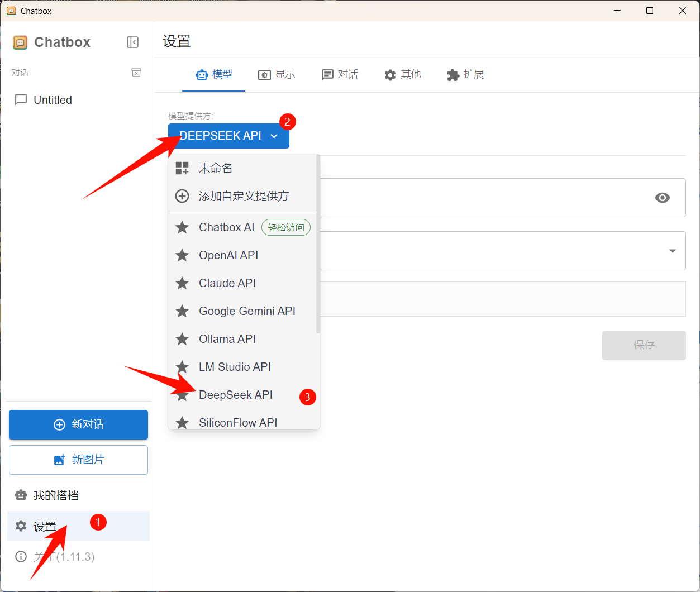Maximize the Chatbox window
The width and height of the screenshot is (700, 592).
(650, 11)
